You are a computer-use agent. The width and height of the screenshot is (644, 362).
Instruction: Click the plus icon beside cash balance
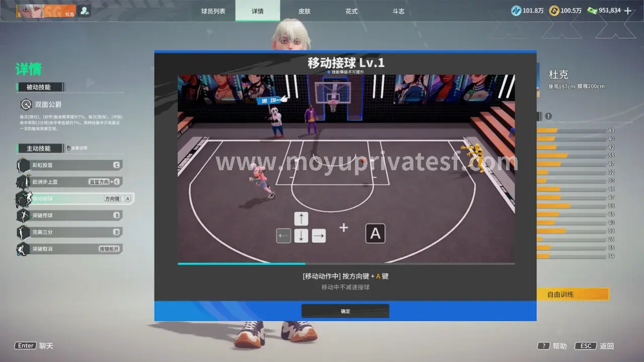pos(628,11)
